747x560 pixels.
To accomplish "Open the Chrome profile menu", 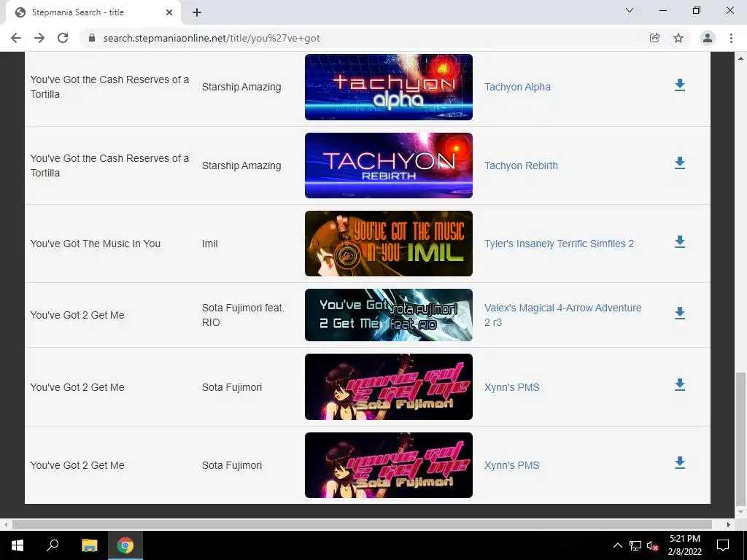I will (x=708, y=38).
